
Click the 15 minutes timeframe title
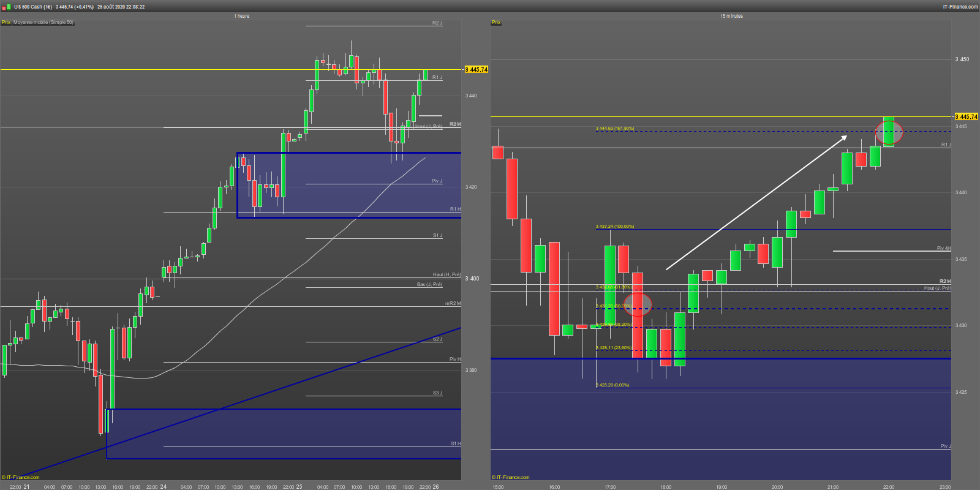click(x=731, y=16)
